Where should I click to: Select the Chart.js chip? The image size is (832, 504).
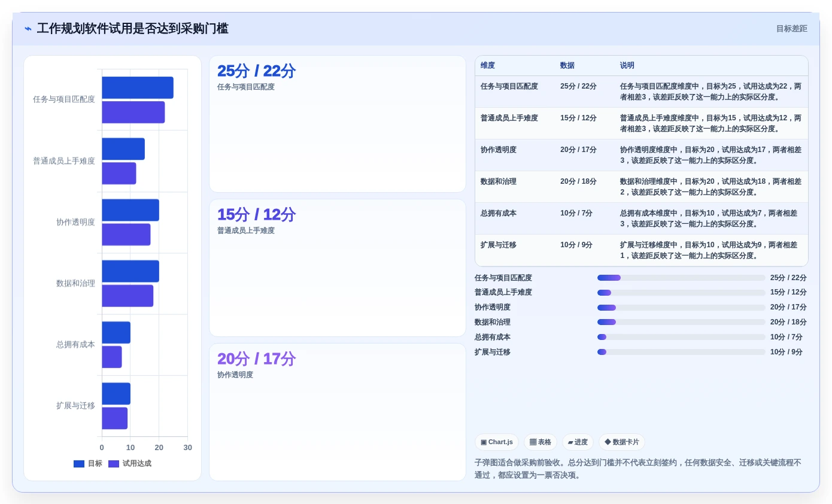(497, 442)
